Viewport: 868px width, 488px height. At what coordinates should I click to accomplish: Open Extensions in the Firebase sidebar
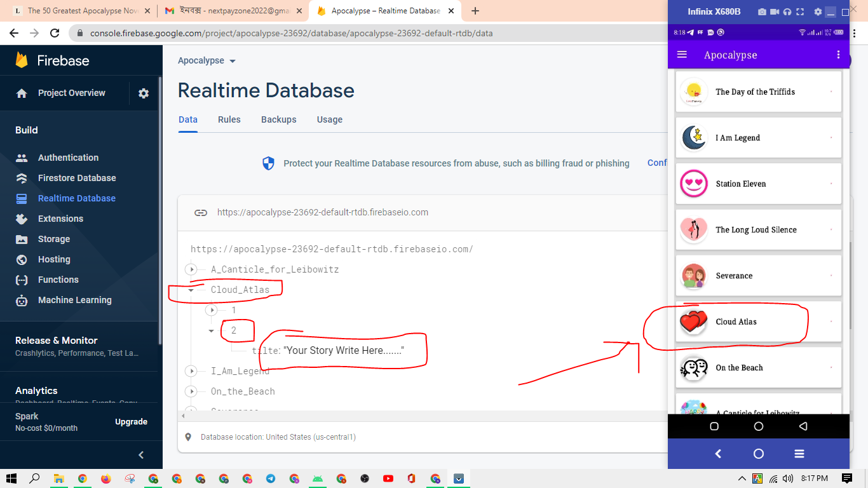60,219
